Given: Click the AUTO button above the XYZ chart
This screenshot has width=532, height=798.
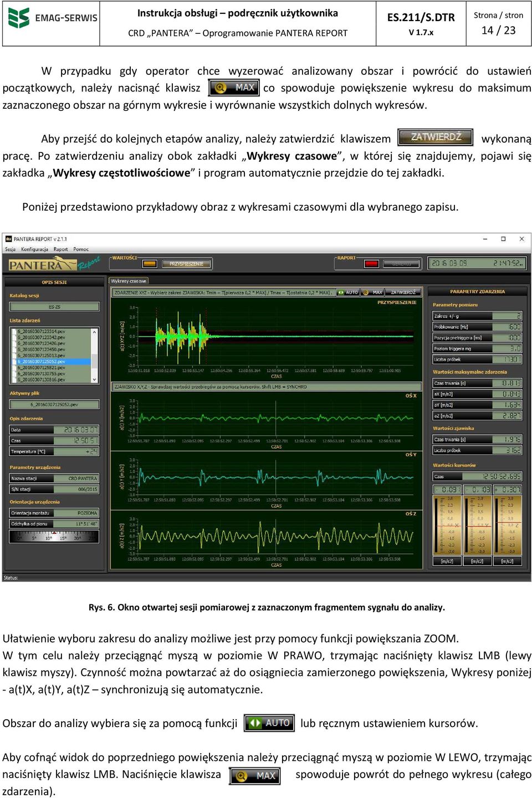Looking at the screenshot, I should pyautogui.click(x=348, y=292).
